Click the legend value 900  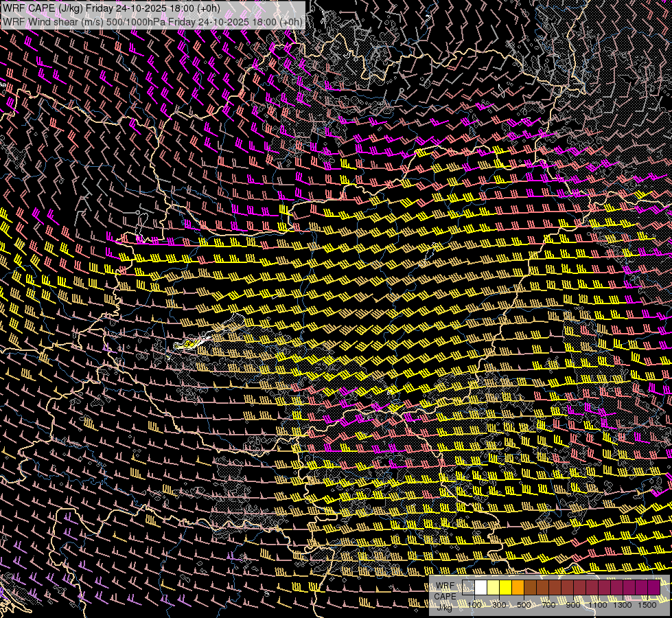pyautogui.click(x=573, y=605)
